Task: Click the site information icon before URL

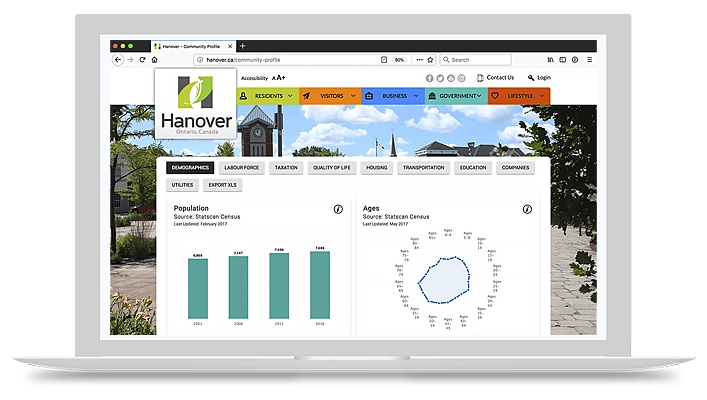Action: point(200,60)
